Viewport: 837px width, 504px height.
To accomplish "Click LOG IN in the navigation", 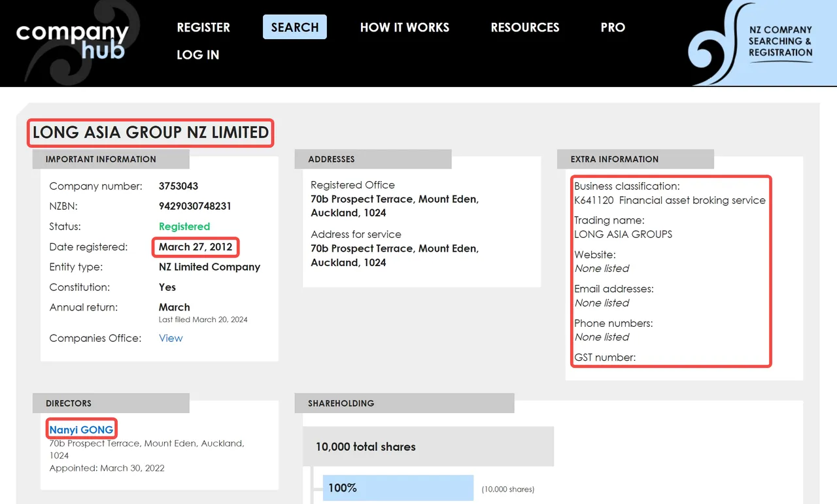I will coord(198,55).
